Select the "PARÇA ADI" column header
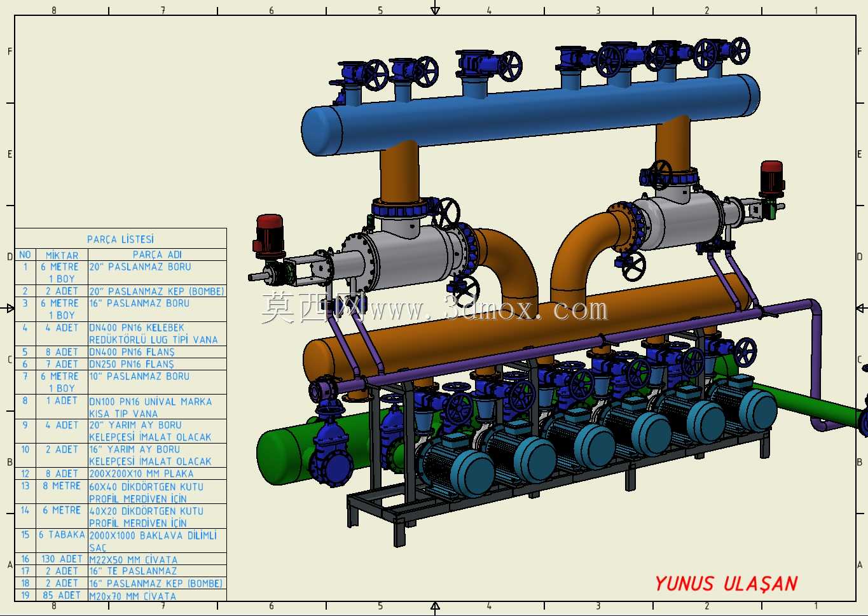This screenshot has height=616, width=868. coord(157,255)
